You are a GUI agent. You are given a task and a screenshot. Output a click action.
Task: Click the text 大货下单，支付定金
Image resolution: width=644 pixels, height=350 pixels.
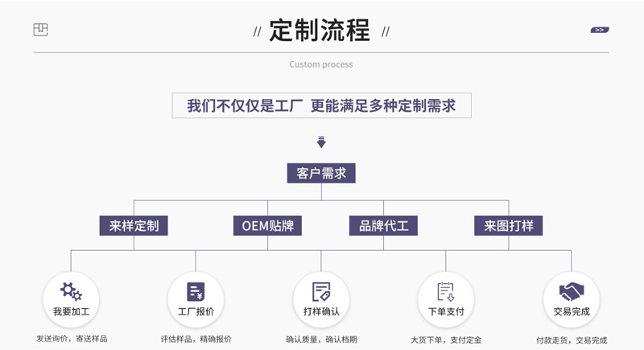pyautogui.click(x=446, y=340)
